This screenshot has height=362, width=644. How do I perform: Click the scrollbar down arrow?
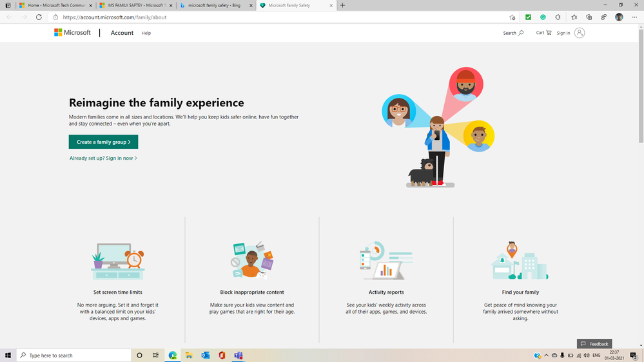point(641,346)
